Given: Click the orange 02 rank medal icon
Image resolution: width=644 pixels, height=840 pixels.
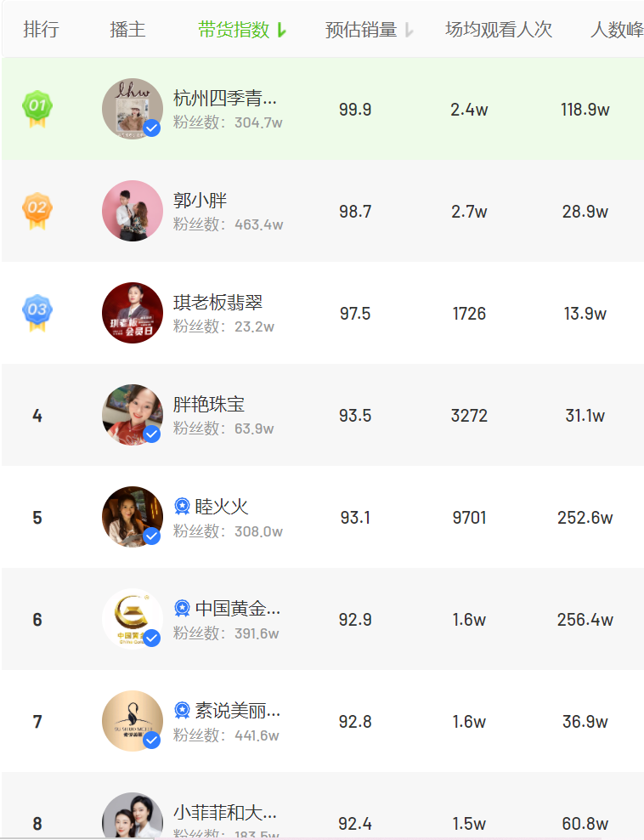Looking at the screenshot, I should click(37, 211).
